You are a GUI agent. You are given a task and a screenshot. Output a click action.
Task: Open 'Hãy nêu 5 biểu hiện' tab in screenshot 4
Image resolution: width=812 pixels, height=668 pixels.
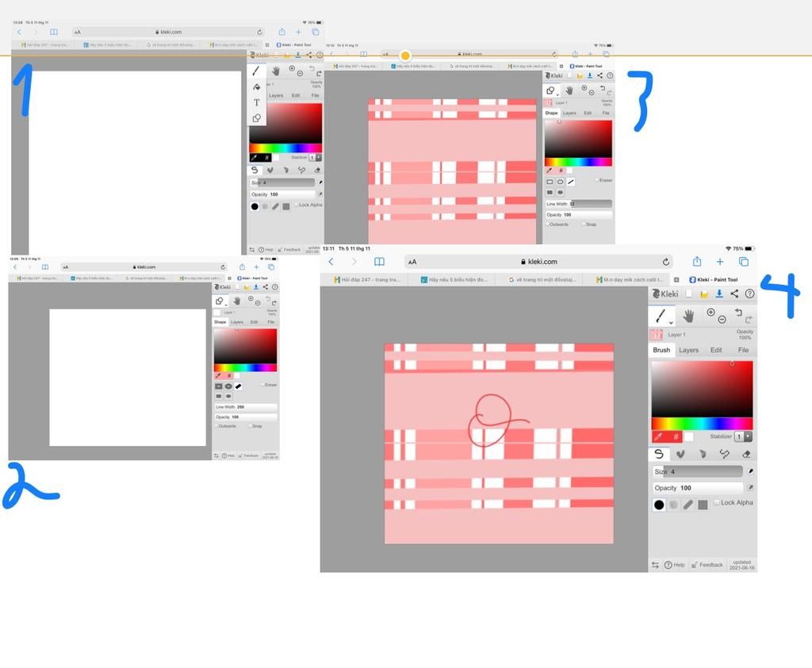(x=454, y=280)
